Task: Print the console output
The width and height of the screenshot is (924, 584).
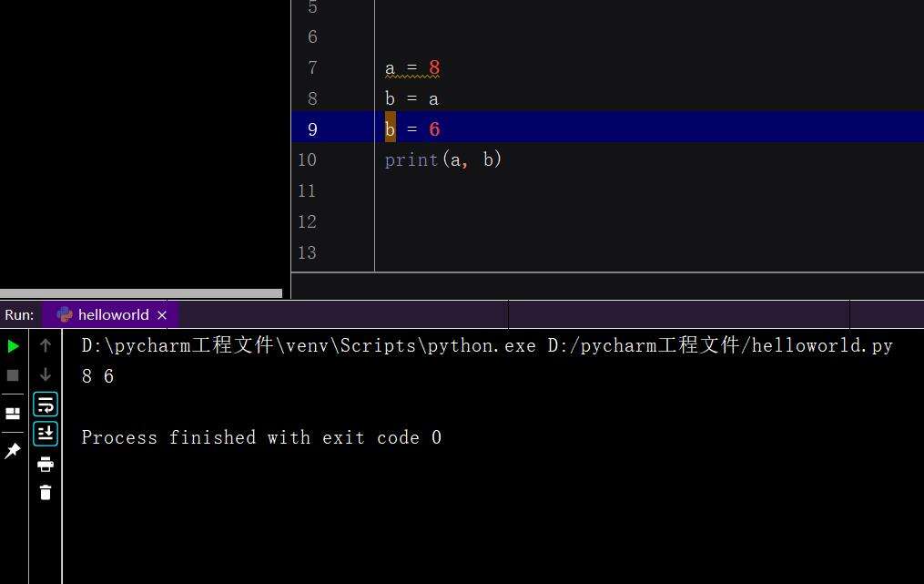Action: pyautogui.click(x=45, y=464)
